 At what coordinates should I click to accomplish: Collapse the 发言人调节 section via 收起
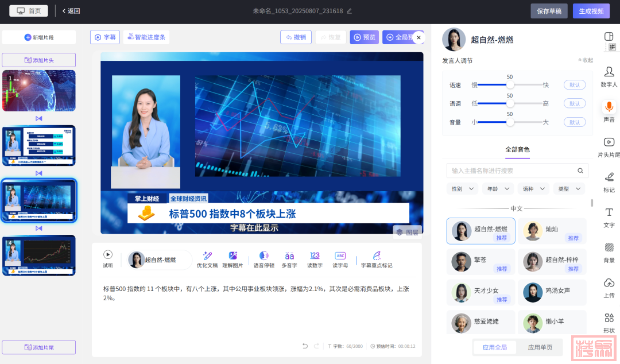pyautogui.click(x=585, y=60)
